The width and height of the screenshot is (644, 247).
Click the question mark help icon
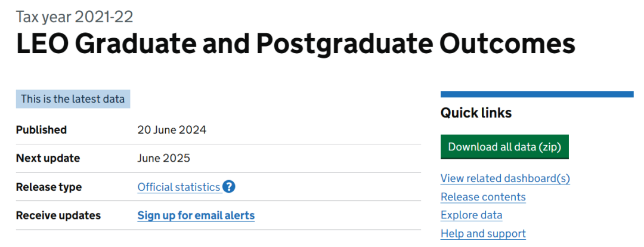[229, 187]
